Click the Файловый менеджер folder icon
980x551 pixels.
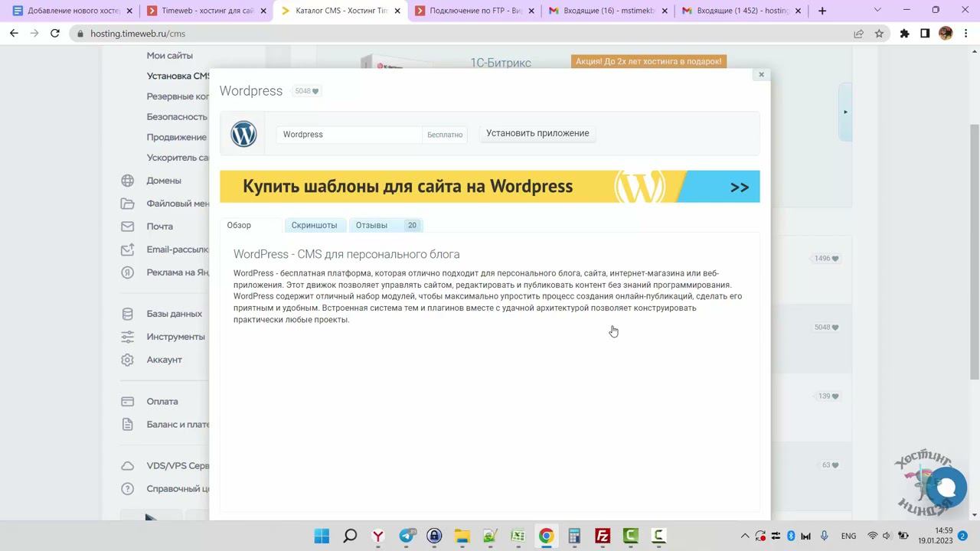(128, 204)
